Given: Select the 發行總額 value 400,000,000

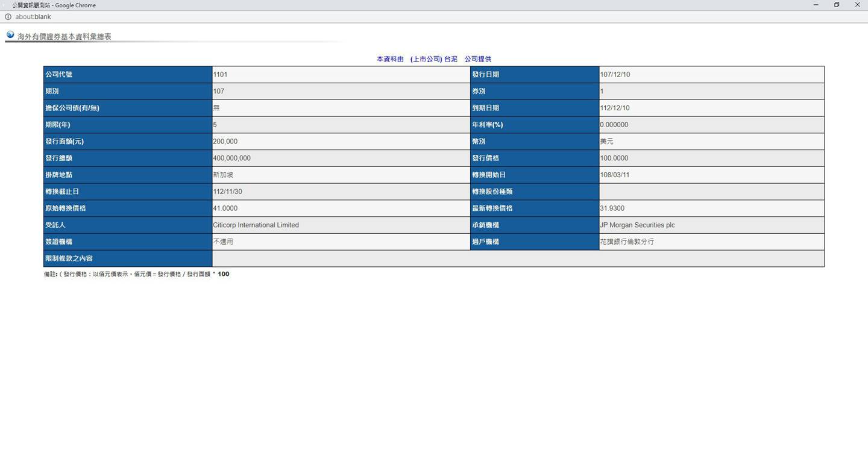Looking at the screenshot, I should (x=231, y=158).
